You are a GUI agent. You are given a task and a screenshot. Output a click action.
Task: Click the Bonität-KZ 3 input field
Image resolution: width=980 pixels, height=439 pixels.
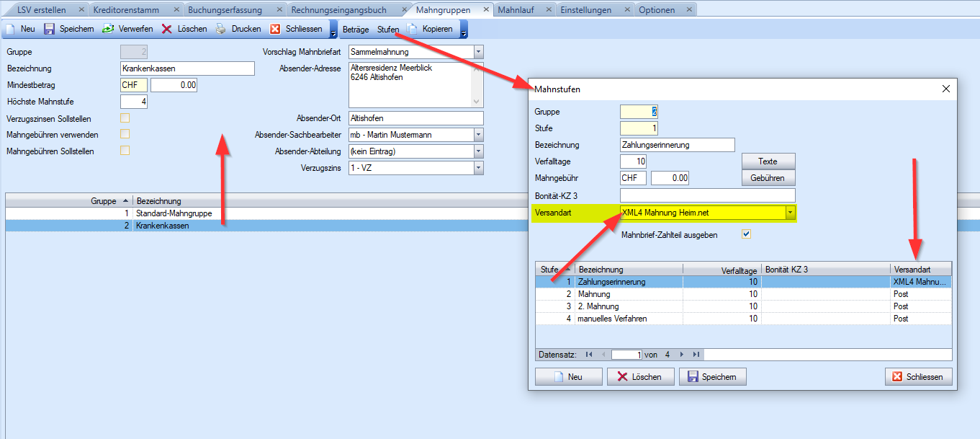[707, 195]
